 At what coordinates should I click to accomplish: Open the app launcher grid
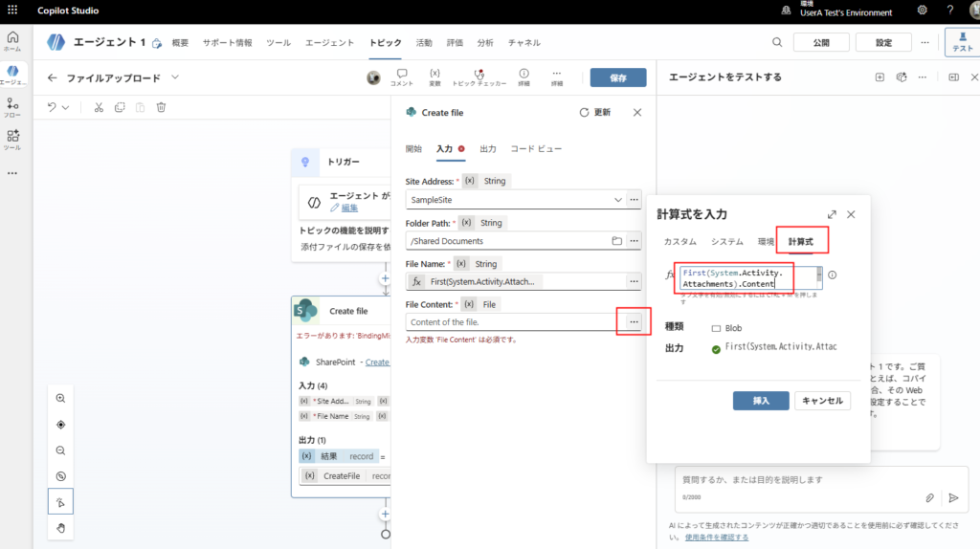12,10
